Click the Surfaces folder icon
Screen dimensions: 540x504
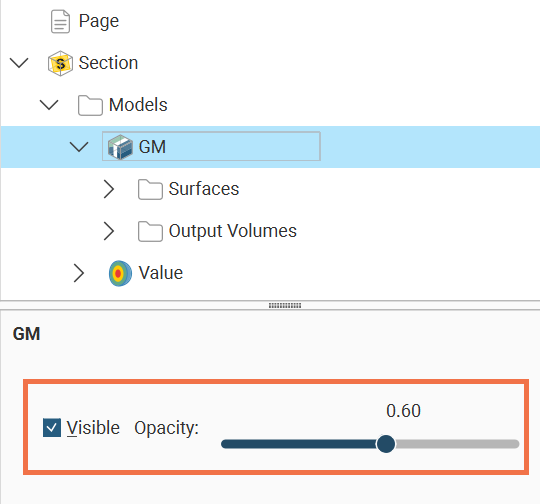[150, 189]
